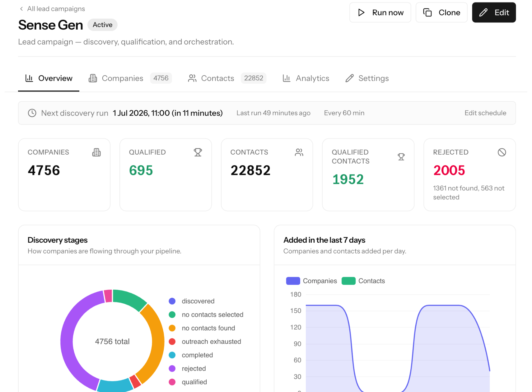This screenshot has width=532, height=392.
Task: Click the back chevron beside All lead campaigns
Action: 21,9
